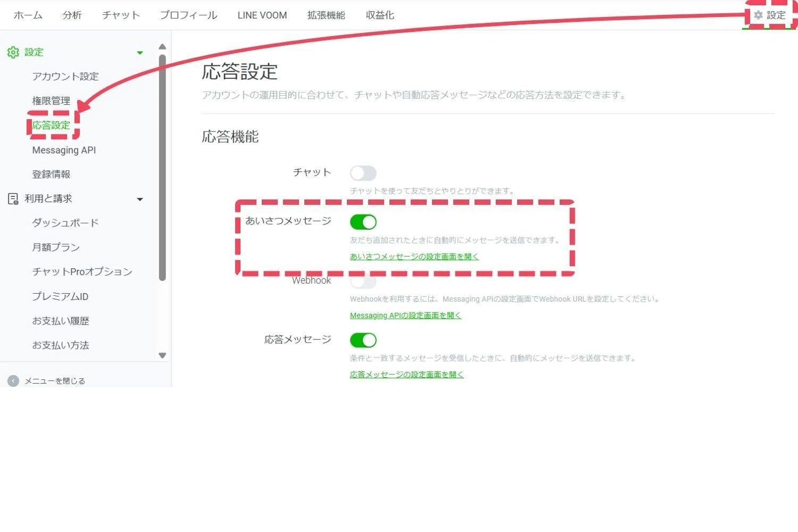The image size is (798, 532).
Task: Click the sidebar scrollbar down arrow
Action: click(162, 355)
